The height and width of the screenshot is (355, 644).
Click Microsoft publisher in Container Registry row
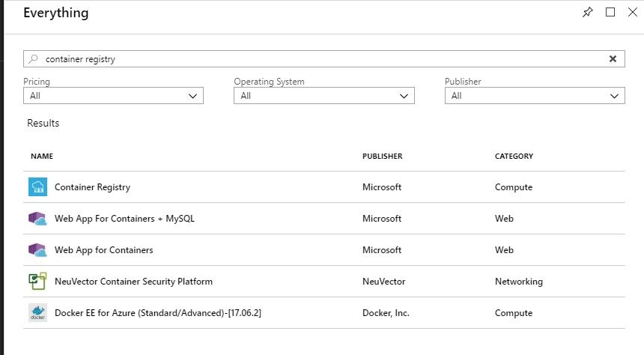pyautogui.click(x=382, y=187)
